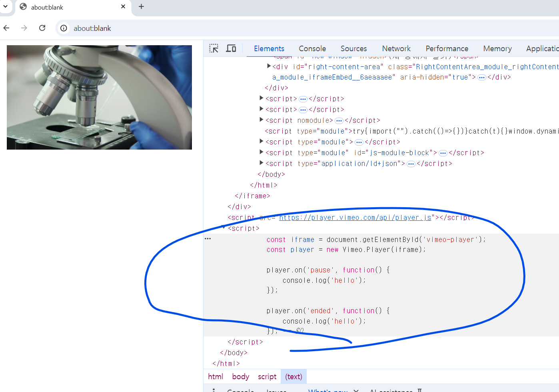Screen dimensions: 559x392
Task: Click the browser forward arrow
Action: (x=24, y=28)
